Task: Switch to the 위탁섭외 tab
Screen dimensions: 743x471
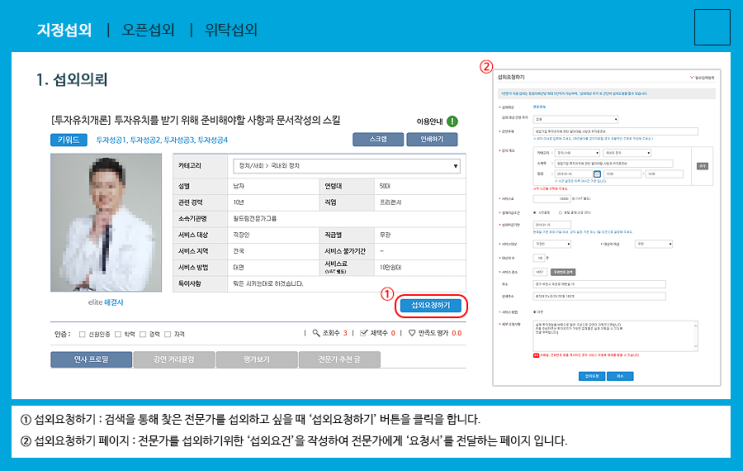Action: 231,30
